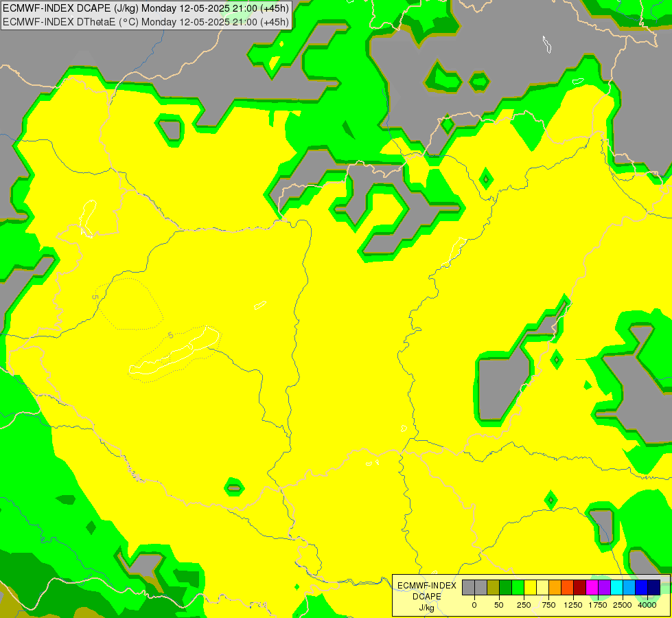Image resolution: width=672 pixels, height=618 pixels.
Task: Select the pale yellow legend swatch
Action: 542,588
